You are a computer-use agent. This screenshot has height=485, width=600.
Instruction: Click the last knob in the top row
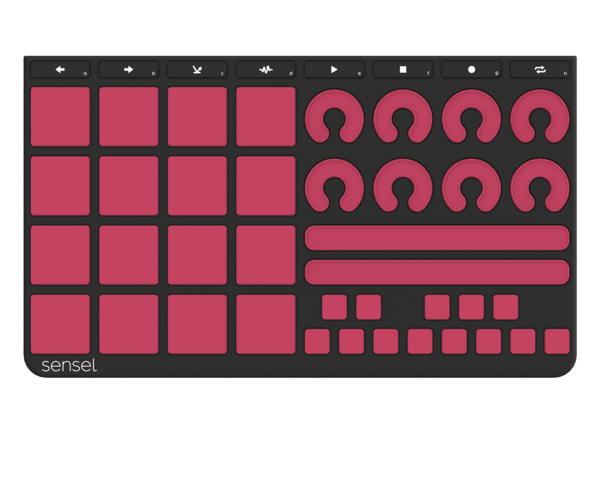pyautogui.click(x=539, y=117)
